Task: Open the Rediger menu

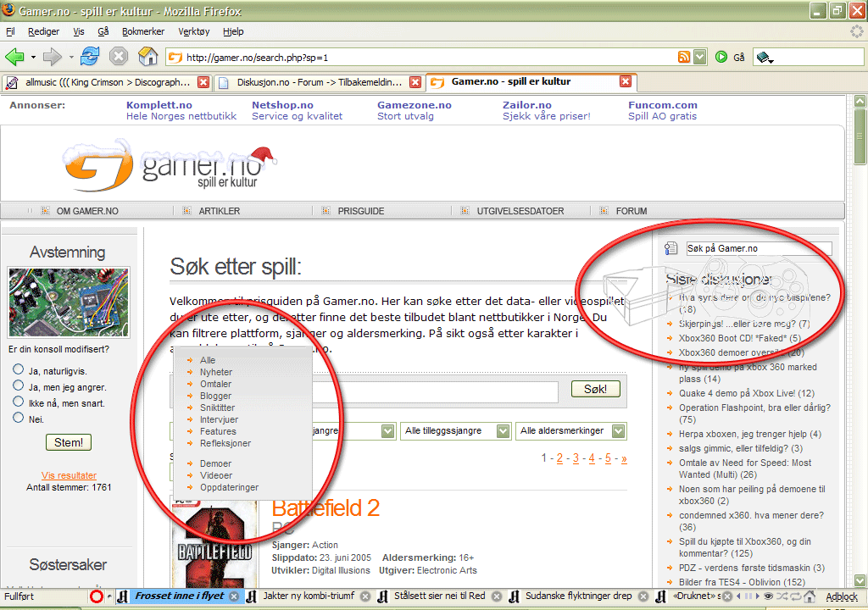Action: coord(43,31)
